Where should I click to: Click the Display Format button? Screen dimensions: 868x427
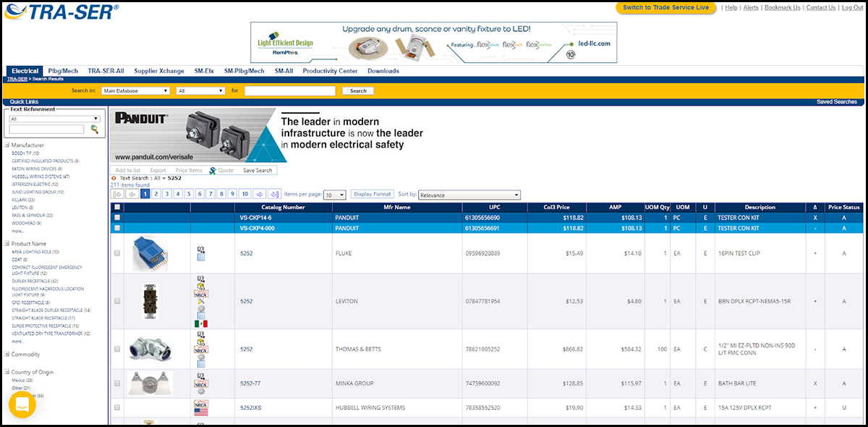(373, 194)
